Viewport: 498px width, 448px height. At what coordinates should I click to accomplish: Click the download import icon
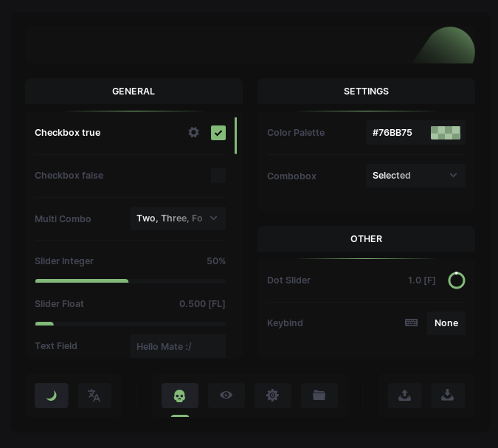pyautogui.click(x=448, y=396)
